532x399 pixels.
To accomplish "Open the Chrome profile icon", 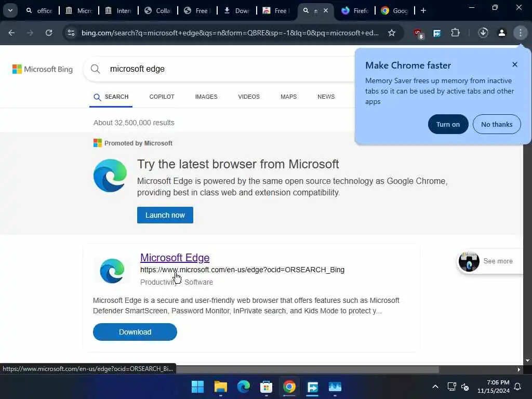I will click(502, 33).
